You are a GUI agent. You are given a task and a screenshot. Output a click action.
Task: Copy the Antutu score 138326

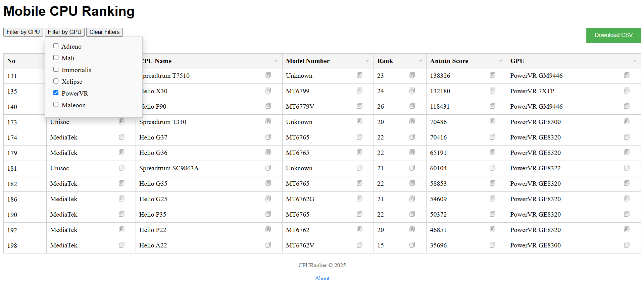click(x=492, y=75)
